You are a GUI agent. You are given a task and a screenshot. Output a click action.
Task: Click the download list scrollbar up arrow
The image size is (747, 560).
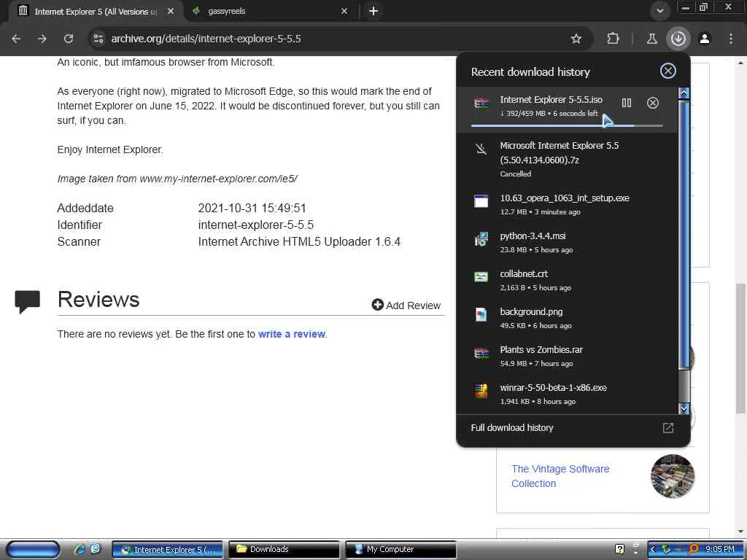pos(684,93)
